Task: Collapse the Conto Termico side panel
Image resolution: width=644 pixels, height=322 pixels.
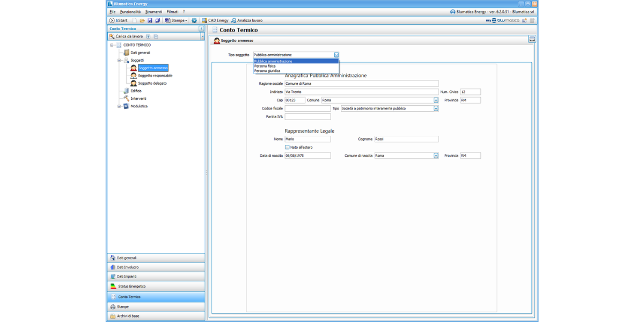Action: [201, 28]
